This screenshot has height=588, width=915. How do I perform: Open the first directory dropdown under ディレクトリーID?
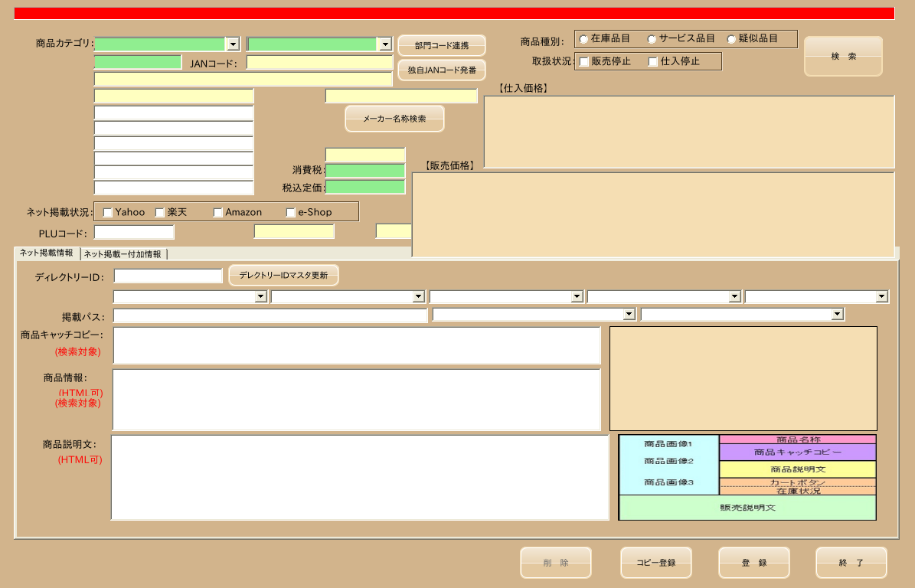click(261, 296)
